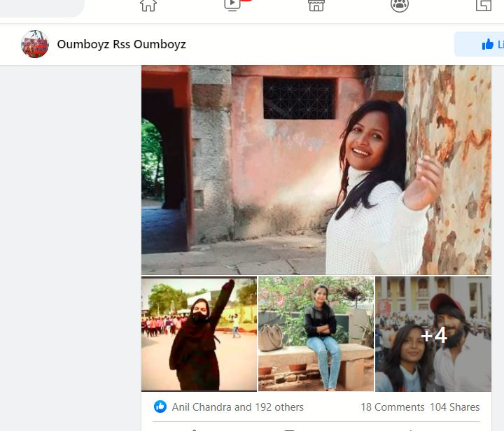The height and width of the screenshot is (431, 504).
Task: Click the barred window in the main photo
Action: (x=299, y=98)
